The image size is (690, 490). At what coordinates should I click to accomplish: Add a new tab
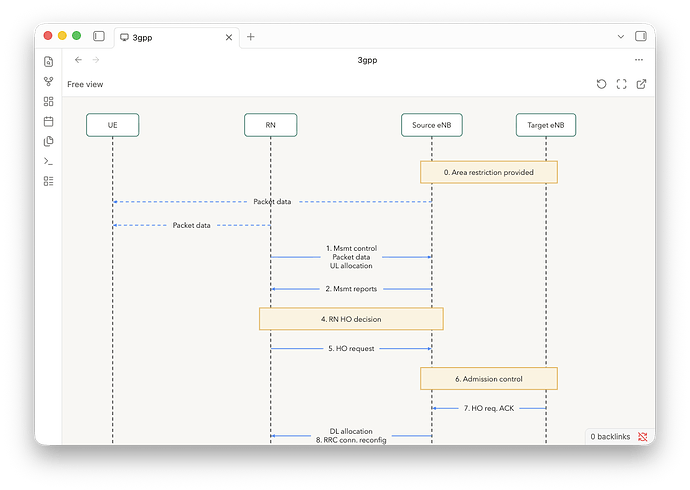(x=250, y=37)
